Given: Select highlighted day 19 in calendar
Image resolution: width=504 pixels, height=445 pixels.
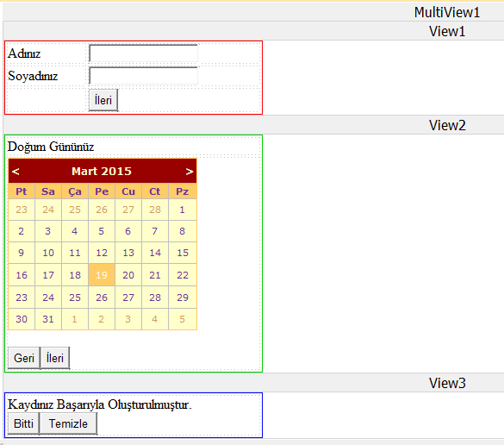Looking at the screenshot, I should (x=102, y=275).
